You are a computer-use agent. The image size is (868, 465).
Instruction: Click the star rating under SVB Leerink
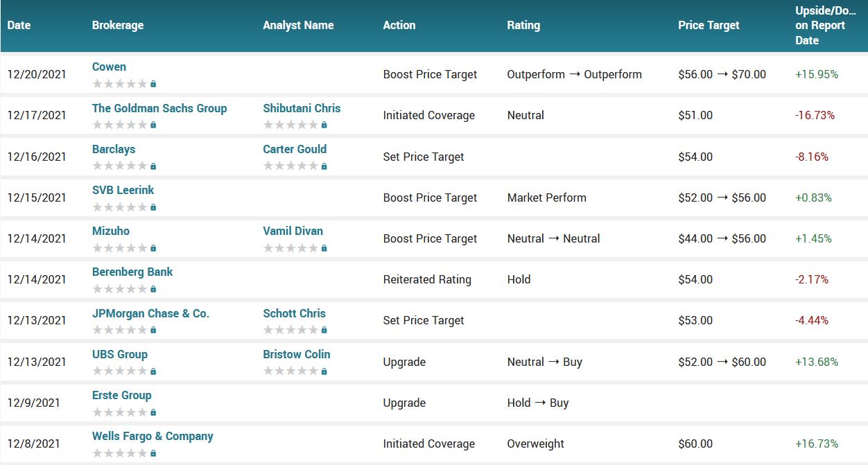click(120, 207)
